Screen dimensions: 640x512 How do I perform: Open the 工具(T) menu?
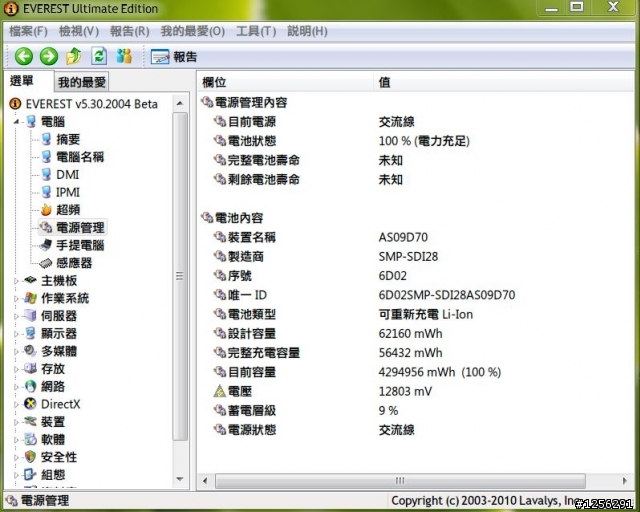click(x=256, y=31)
